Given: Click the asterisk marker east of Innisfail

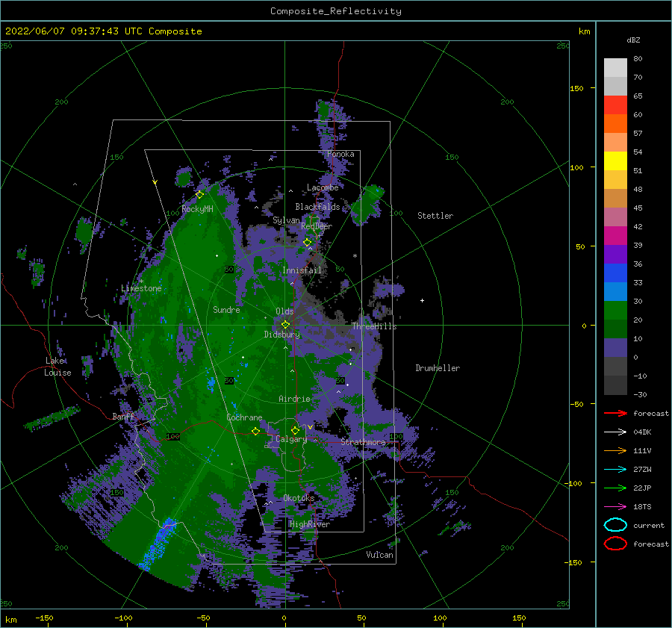Looking at the screenshot, I should 355,256.
